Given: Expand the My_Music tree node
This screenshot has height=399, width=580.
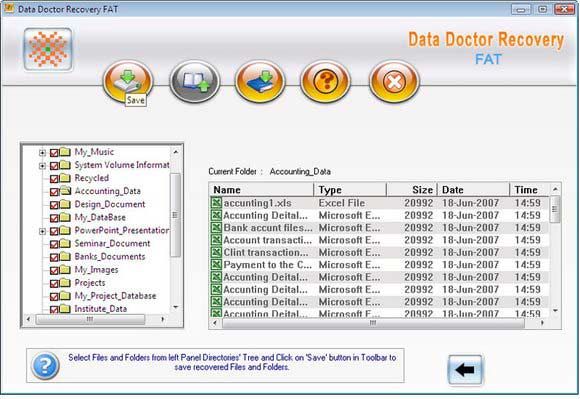Looking at the screenshot, I should tap(42, 153).
